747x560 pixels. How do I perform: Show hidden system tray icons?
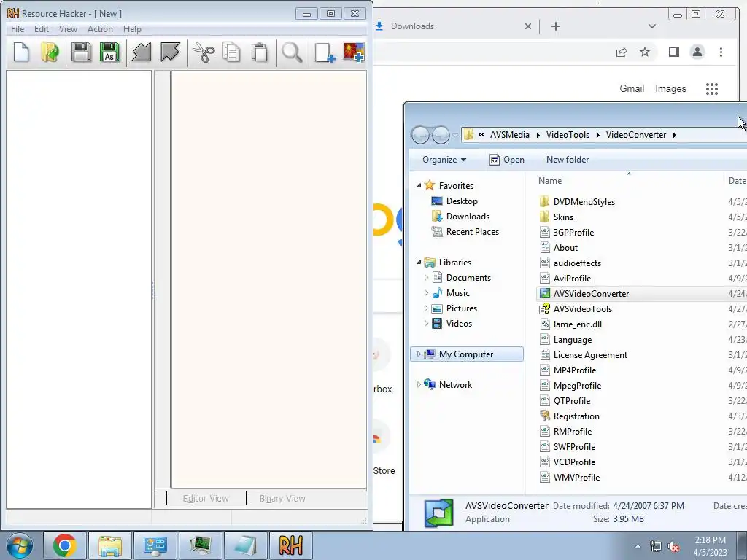638,546
